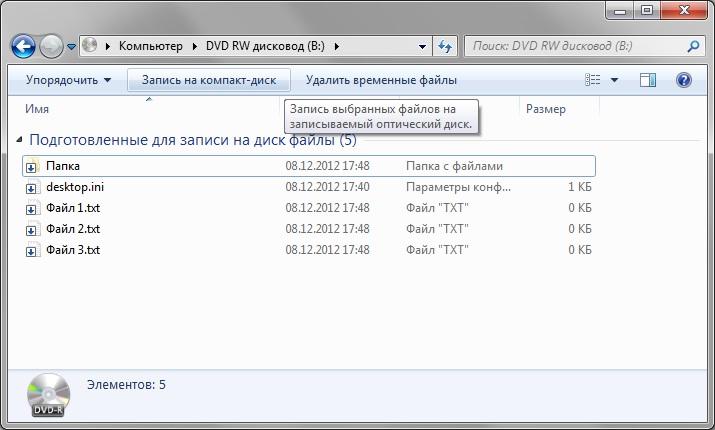Image resolution: width=715 pixels, height=430 pixels.
Task: Click the Forward navigation arrow button
Action: coord(52,46)
